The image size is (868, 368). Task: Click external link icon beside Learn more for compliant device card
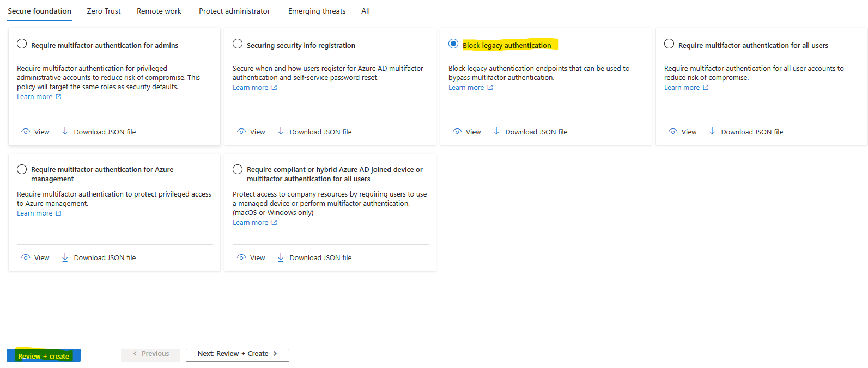[x=274, y=223]
